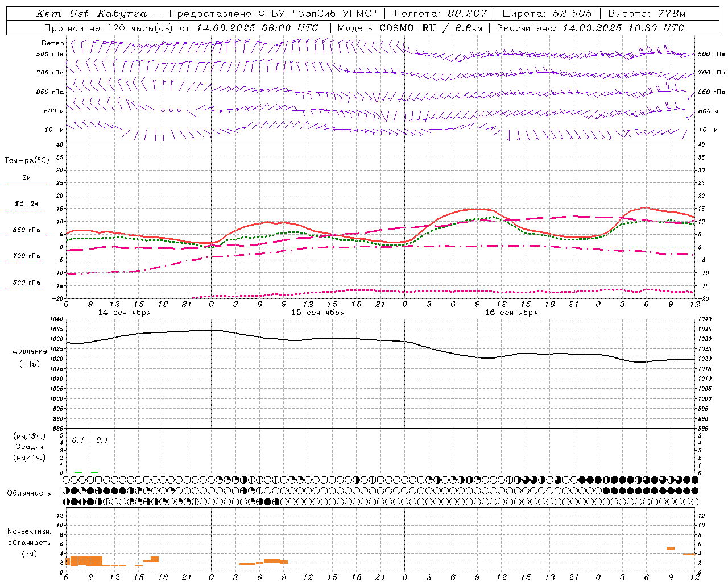Screen dimensions: 728x582
Task: Click the station name Kem_Ust-Kabyrza in the header
Action: click(92, 14)
